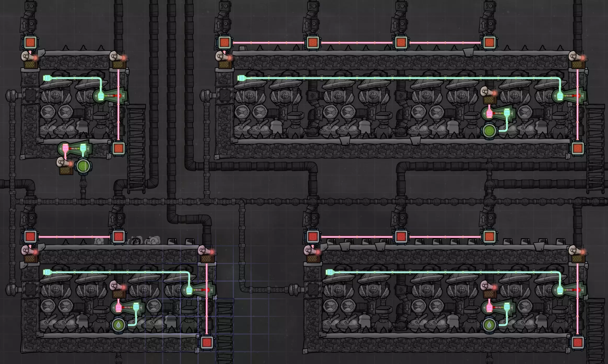Screen dimensions: 608x364
Task: Select the red sensor at top-left room's lower-right corner
Action: tap(118, 148)
